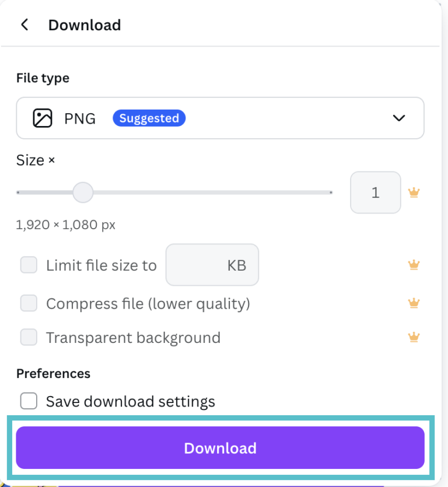Check the Save download settings box
The height and width of the screenshot is (487, 448).
[29, 401]
